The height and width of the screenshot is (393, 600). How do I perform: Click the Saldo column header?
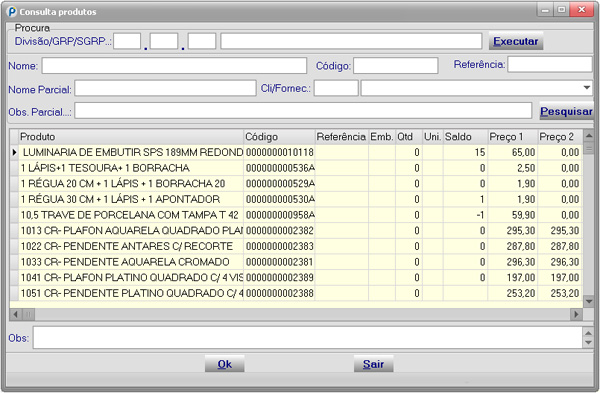tap(465, 137)
